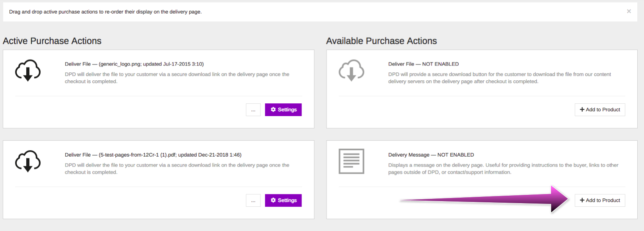
Task: Add the Delivery Message action to product
Action: (600, 200)
